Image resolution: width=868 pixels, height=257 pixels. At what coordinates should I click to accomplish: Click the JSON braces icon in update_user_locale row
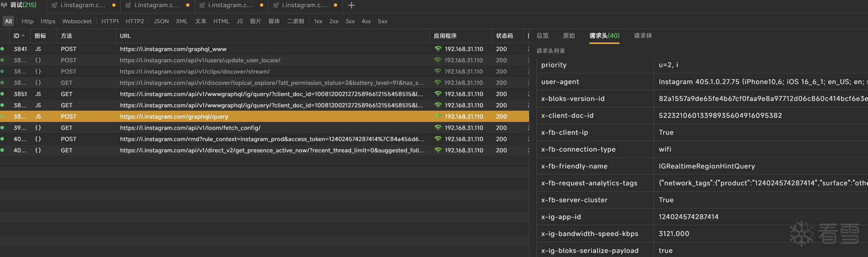tap(38, 60)
